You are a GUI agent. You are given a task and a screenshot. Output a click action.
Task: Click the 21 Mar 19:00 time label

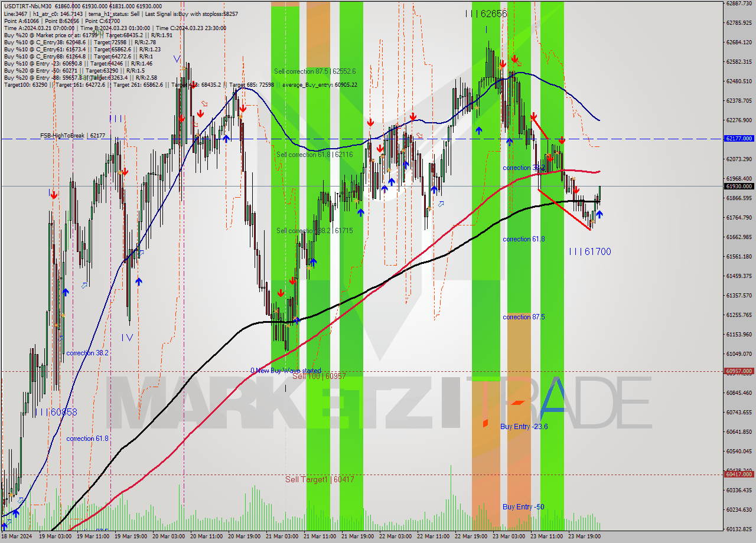[357, 537]
